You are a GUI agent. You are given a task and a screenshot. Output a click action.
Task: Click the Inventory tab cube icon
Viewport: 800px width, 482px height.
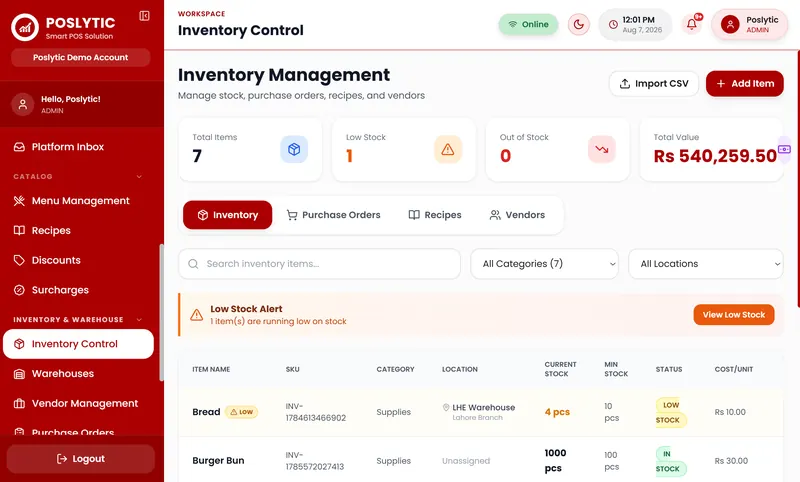click(x=203, y=215)
